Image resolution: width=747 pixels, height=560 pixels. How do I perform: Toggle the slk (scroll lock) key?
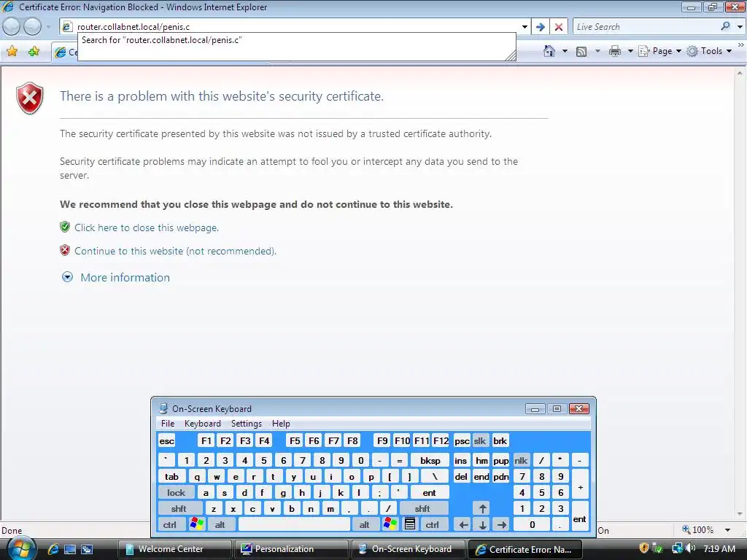point(480,441)
